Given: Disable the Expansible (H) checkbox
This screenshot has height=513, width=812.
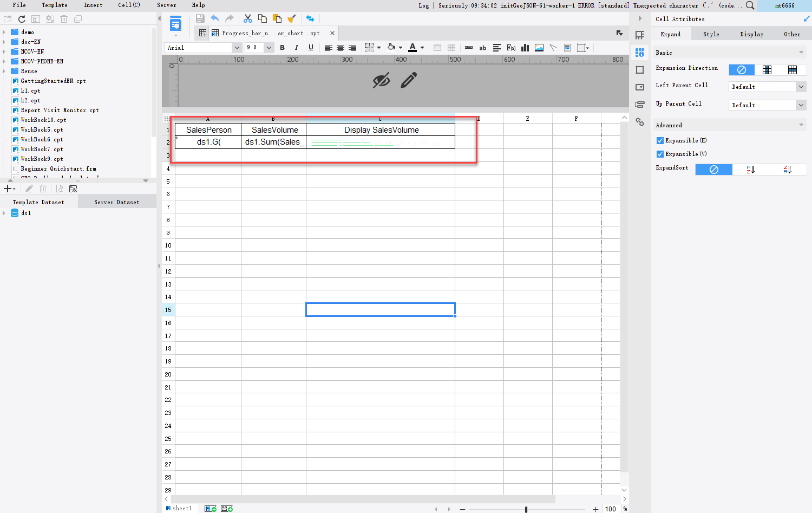Looking at the screenshot, I should point(660,140).
